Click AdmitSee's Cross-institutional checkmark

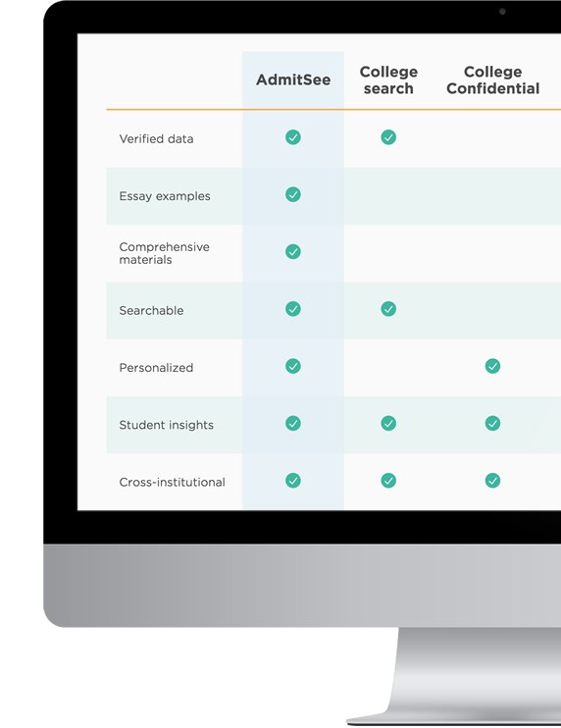[x=293, y=481]
